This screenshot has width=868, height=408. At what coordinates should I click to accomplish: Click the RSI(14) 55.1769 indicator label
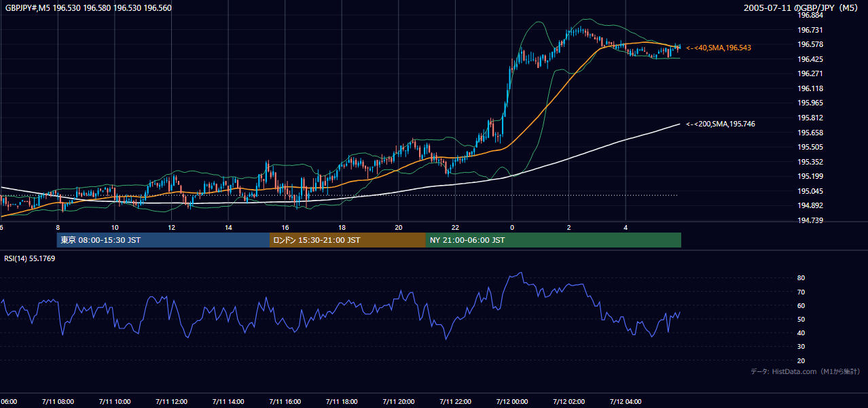click(x=30, y=258)
